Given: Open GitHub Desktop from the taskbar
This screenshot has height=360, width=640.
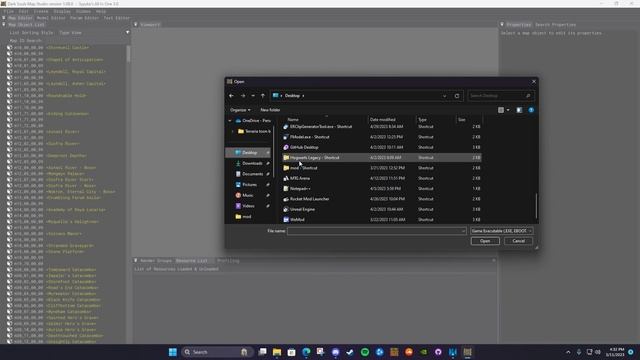Looking at the screenshot, I should (438, 352).
